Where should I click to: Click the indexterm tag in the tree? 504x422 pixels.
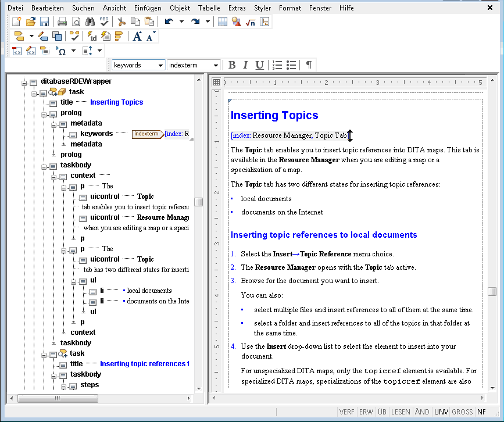pos(148,134)
